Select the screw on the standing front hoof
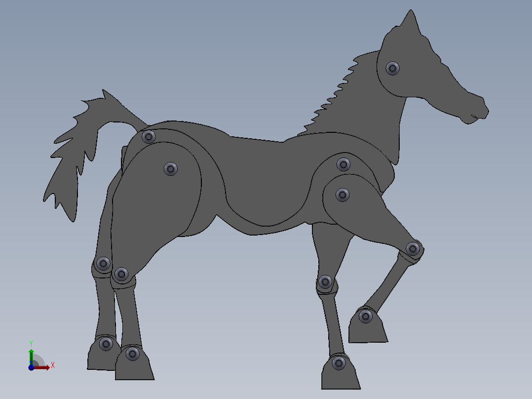The image size is (532, 399). coord(339,363)
